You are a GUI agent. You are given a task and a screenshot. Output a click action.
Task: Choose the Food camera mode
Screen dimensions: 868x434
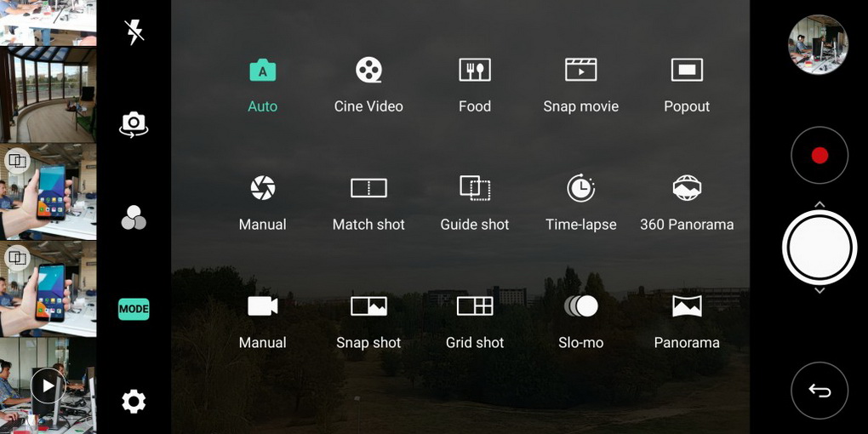[475, 71]
